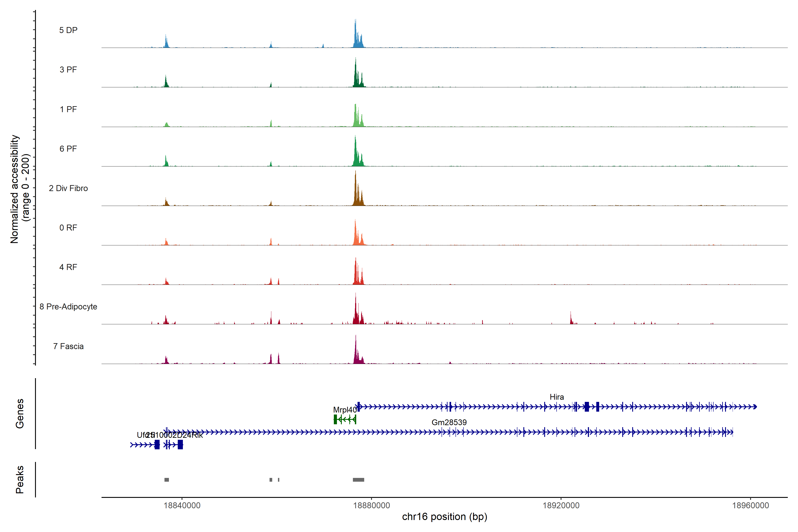The height and width of the screenshot is (532, 798).
Task: Click the green Mrpl40 gene model
Action: [x=345, y=420]
